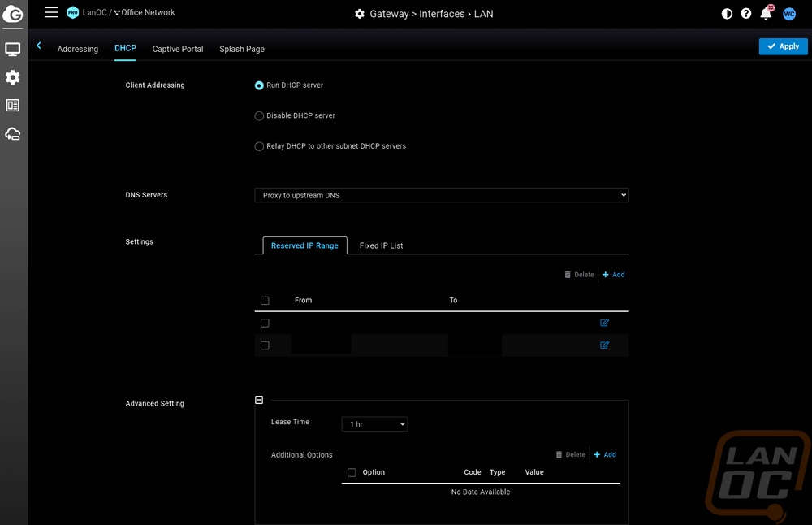Click LanOC organization name in header
Image resolution: width=812 pixels, height=525 pixels.
click(94, 12)
